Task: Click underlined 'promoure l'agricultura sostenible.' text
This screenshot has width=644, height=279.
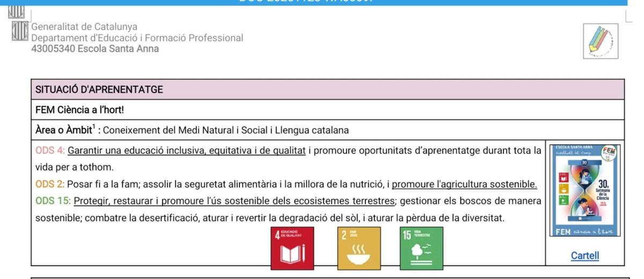Action: tap(465, 184)
